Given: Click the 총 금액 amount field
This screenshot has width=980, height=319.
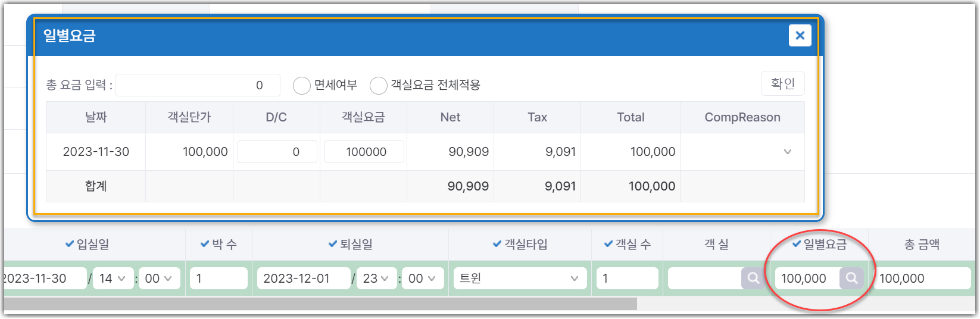Looking at the screenshot, I should click(x=922, y=278).
